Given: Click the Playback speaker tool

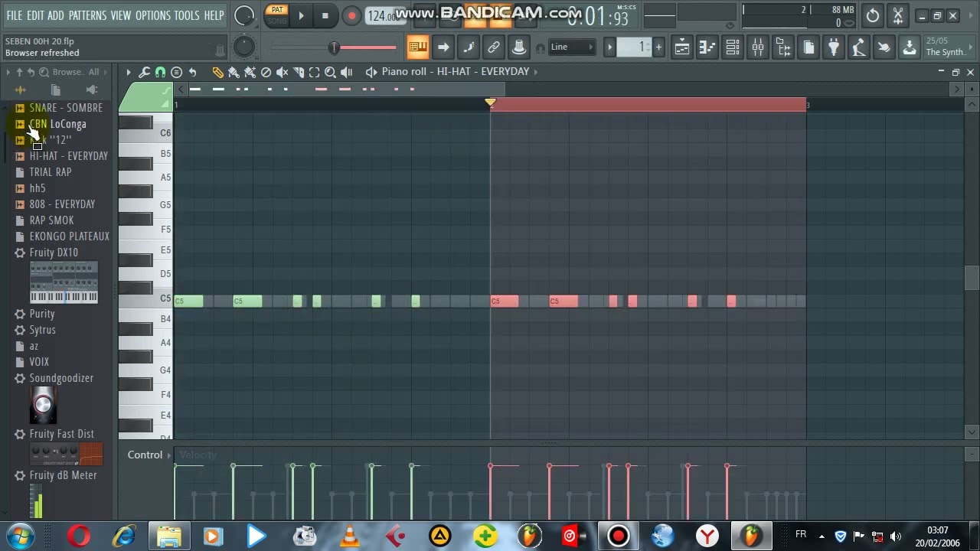Looking at the screenshot, I should pos(347,72).
